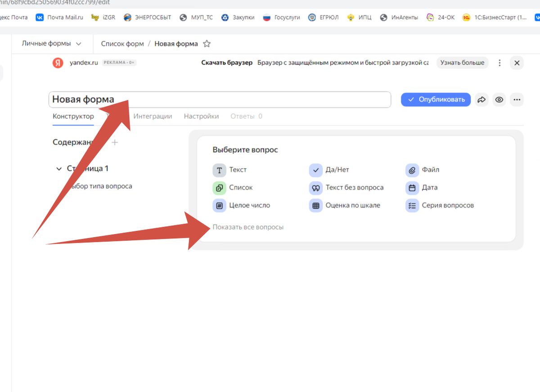The height and width of the screenshot is (392, 540).
Task: Open the iZGR bookmark
Action: coord(103,18)
